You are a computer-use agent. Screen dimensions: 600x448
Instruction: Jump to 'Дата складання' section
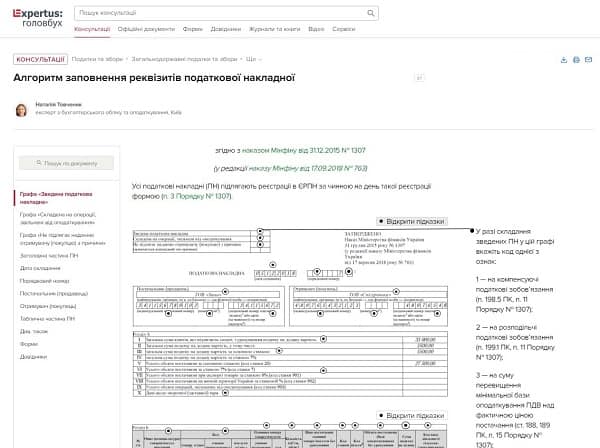[x=40, y=268]
